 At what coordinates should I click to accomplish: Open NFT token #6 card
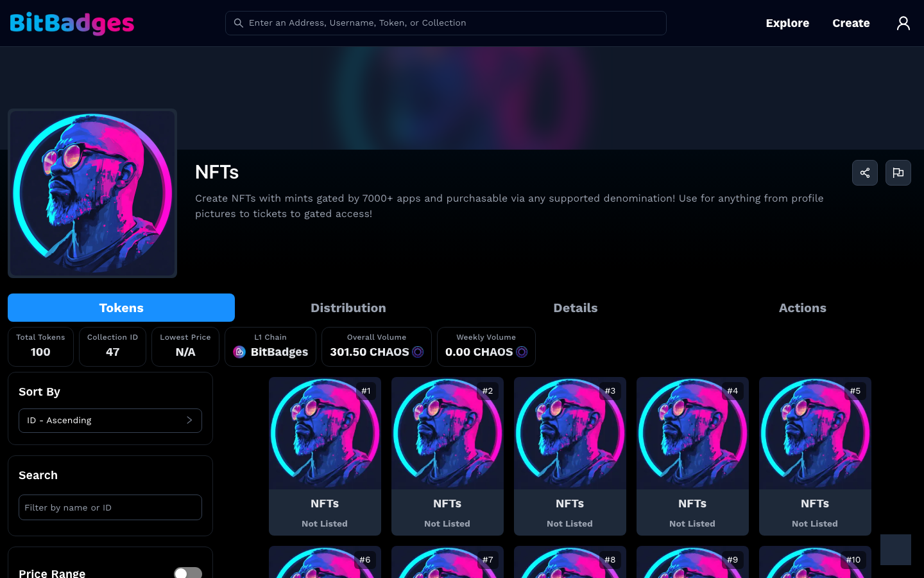[x=325, y=563]
